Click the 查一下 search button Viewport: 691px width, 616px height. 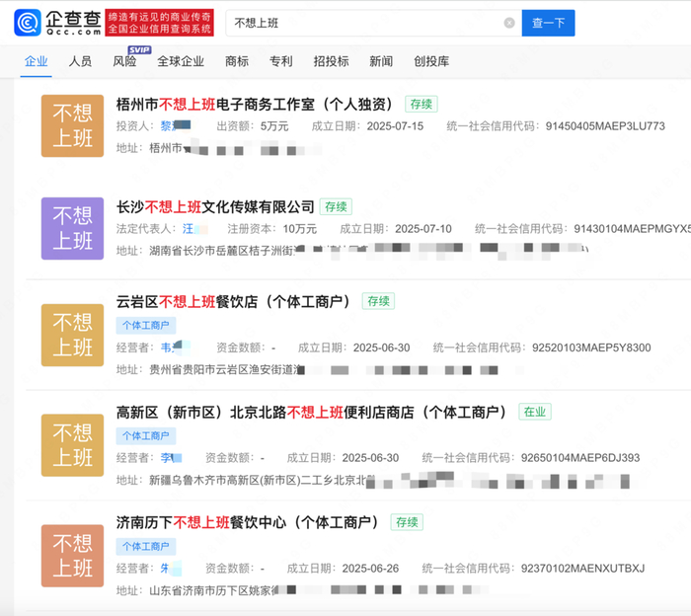(548, 23)
